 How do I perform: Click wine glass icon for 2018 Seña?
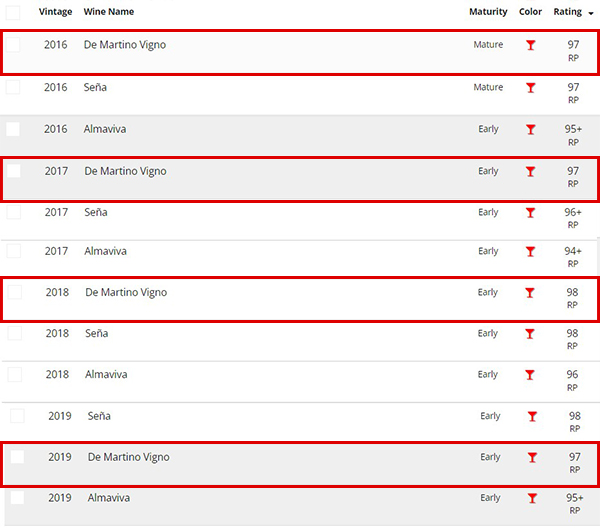pos(530,334)
